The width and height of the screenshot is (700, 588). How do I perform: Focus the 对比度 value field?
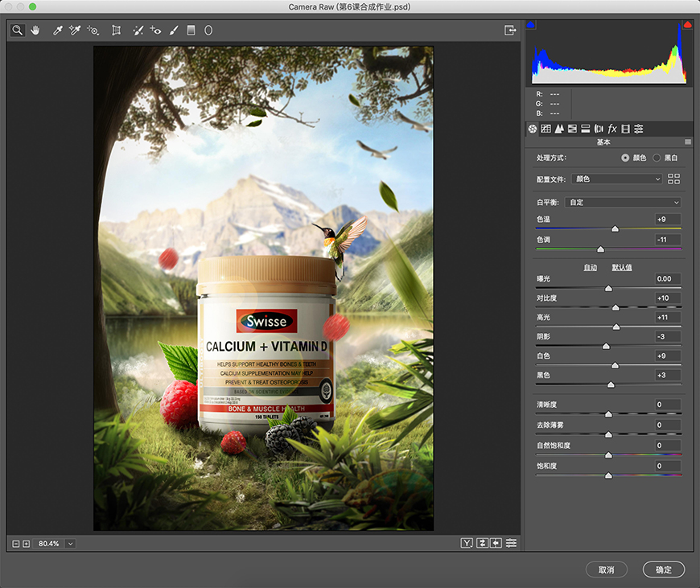coord(668,298)
